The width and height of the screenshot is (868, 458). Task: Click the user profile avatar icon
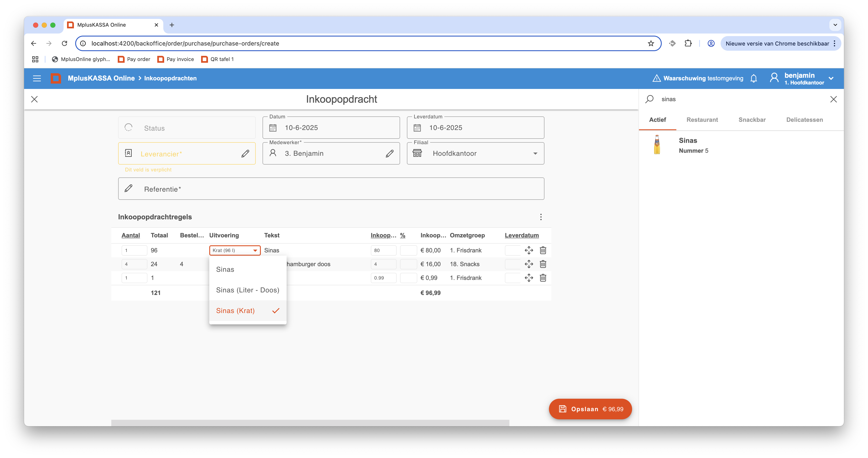coord(774,78)
